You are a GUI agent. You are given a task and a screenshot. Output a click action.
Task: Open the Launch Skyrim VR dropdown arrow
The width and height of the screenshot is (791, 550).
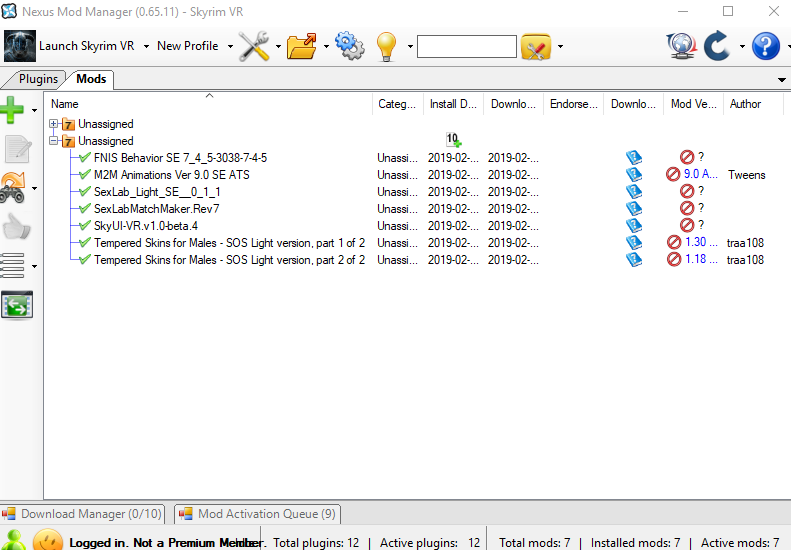coord(146,46)
